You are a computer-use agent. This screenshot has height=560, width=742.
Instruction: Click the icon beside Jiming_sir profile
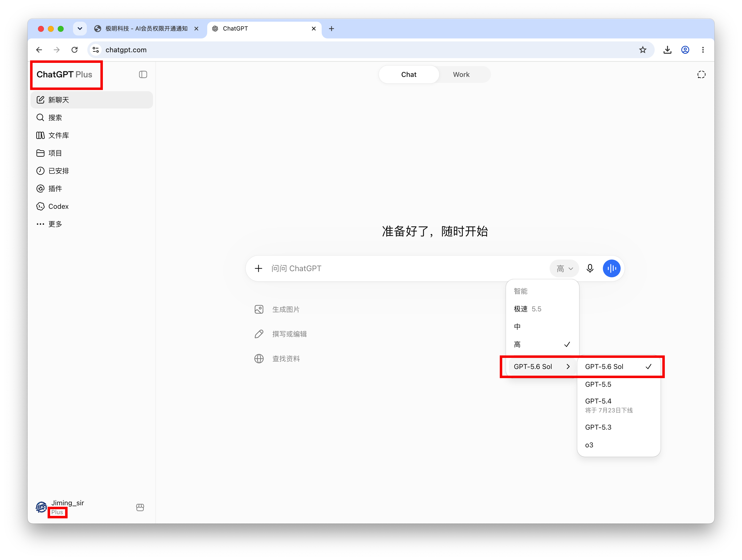click(x=140, y=507)
